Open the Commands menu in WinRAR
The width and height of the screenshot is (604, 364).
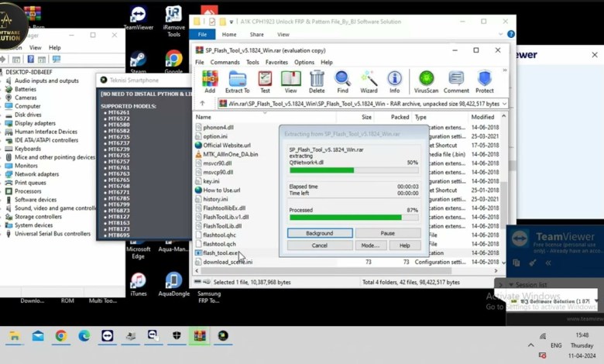[x=225, y=62]
